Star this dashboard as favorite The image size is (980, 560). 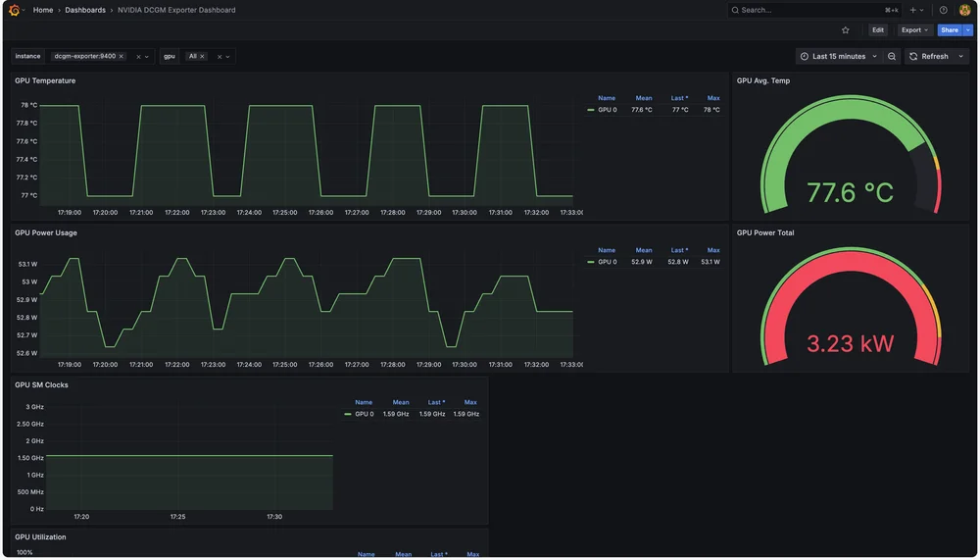(x=846, y=30)
